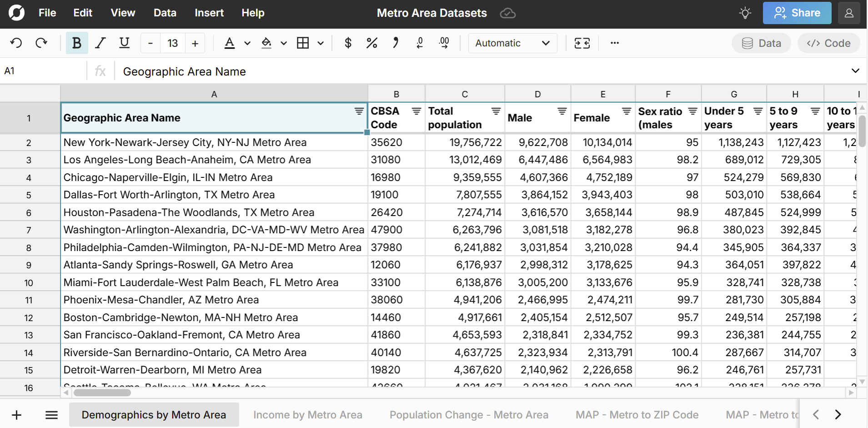Click the increase decimal places icon
The image size is (868, 428).
pos(444,43)
